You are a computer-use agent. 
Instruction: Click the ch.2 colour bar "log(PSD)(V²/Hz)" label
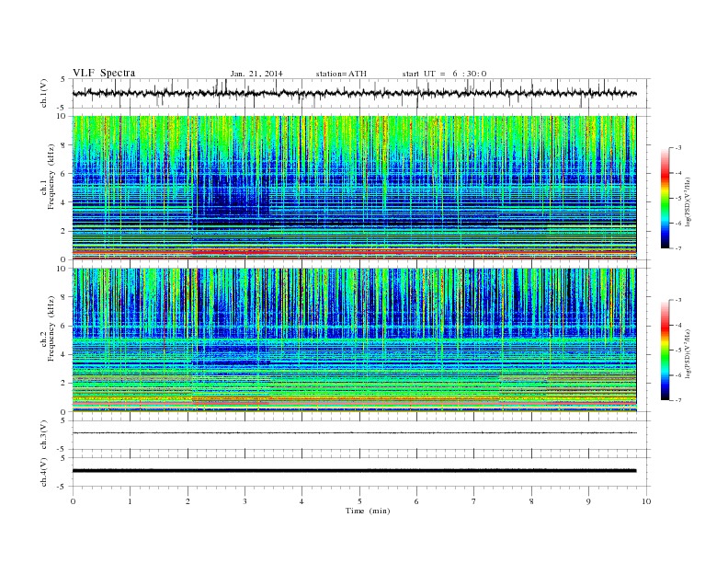[688, 353]
